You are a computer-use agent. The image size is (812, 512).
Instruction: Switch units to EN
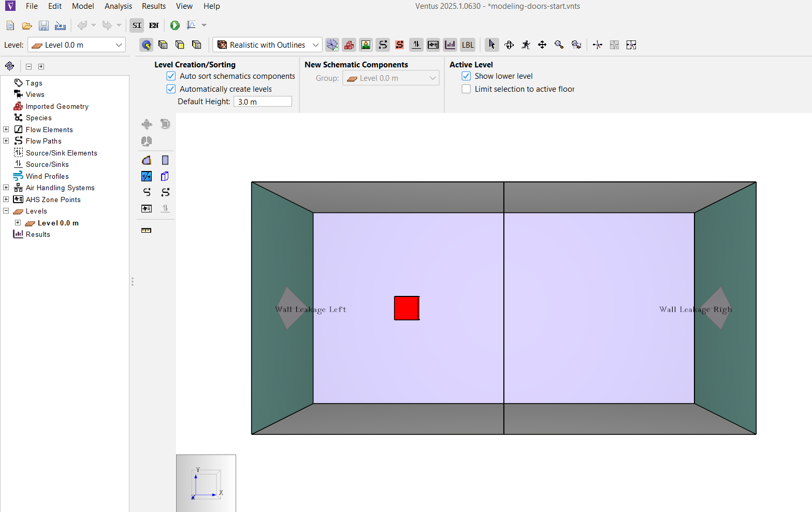(154, 25)
